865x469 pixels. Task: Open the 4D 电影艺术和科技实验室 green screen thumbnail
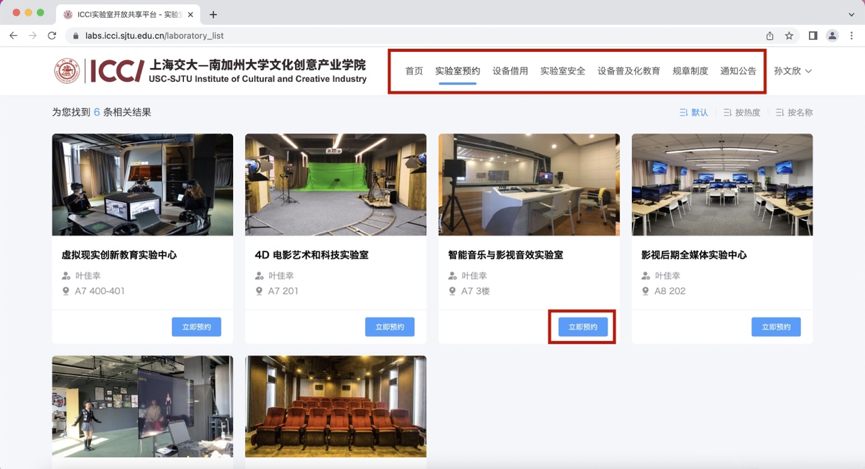(x=335, y=185)
